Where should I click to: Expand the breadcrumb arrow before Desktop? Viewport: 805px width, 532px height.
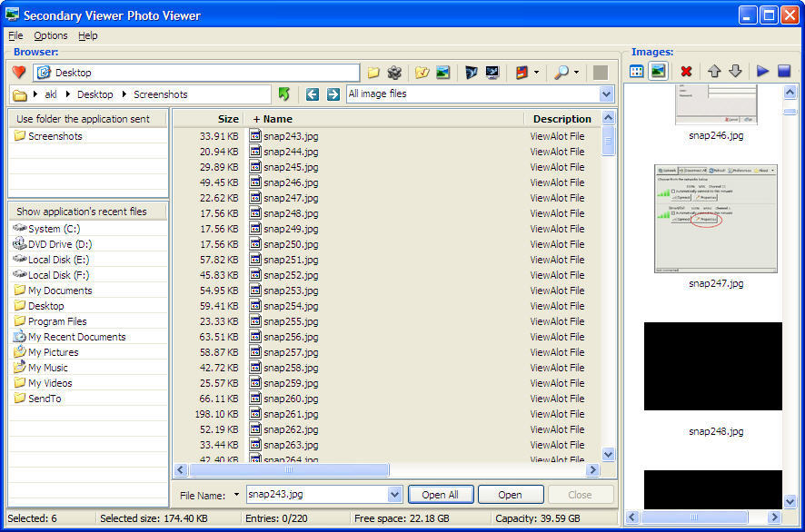point(68,94)
